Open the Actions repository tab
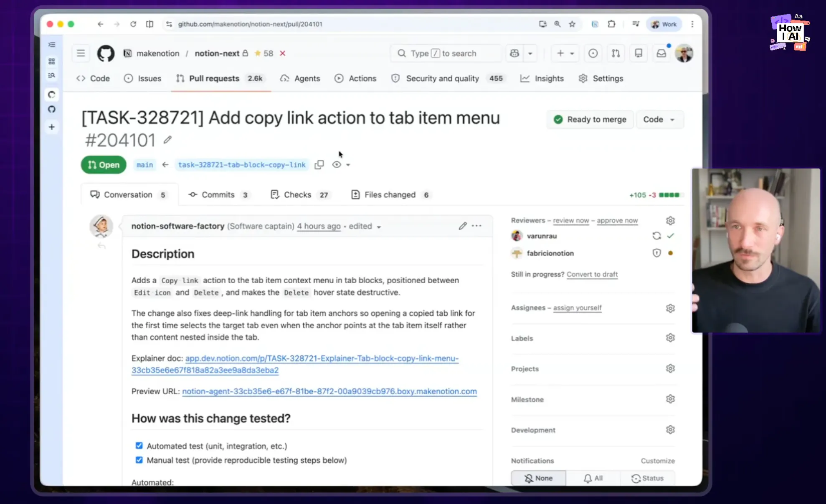 [x=355, y=78]
